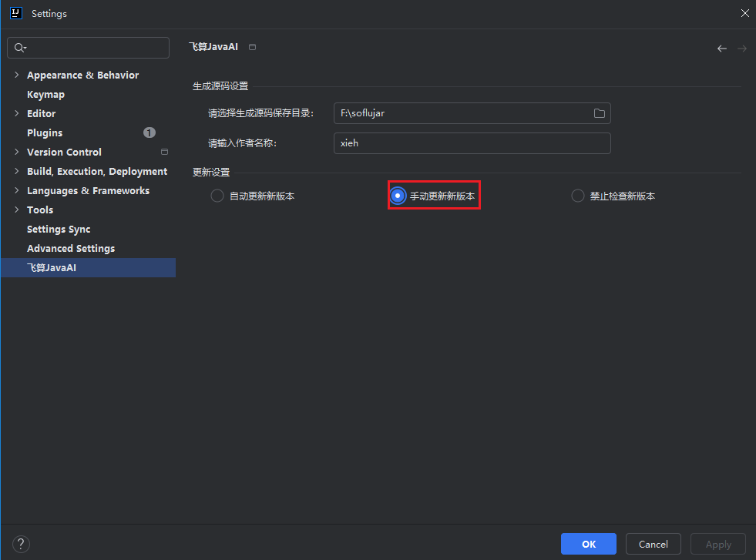Click the 生成源码设置 section heading

click(x=220, y=86)
